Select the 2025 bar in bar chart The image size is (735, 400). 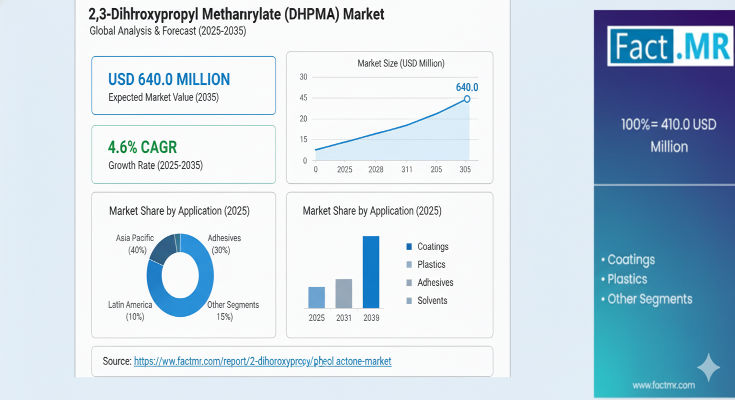pyautogui.click(x=316, y=297)
